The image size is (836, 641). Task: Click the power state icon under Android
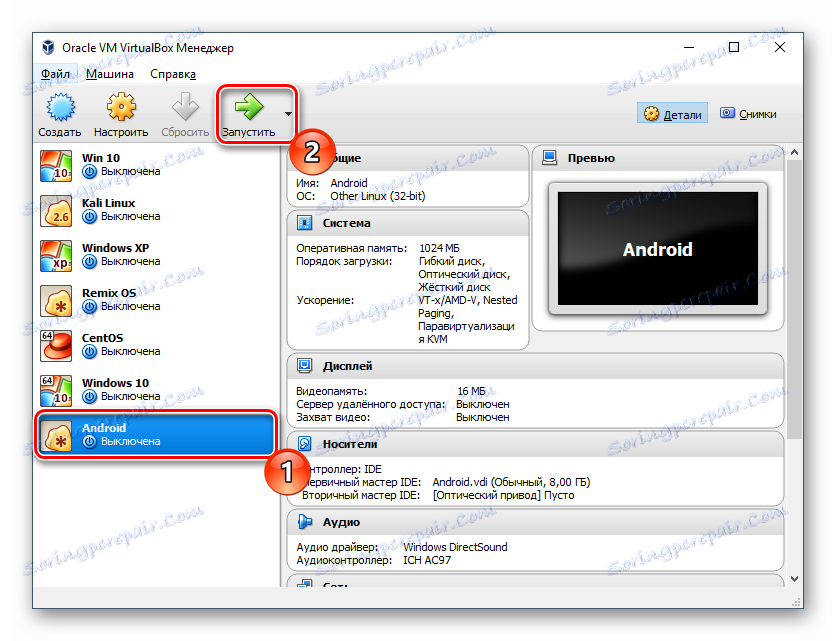[89, 442]
